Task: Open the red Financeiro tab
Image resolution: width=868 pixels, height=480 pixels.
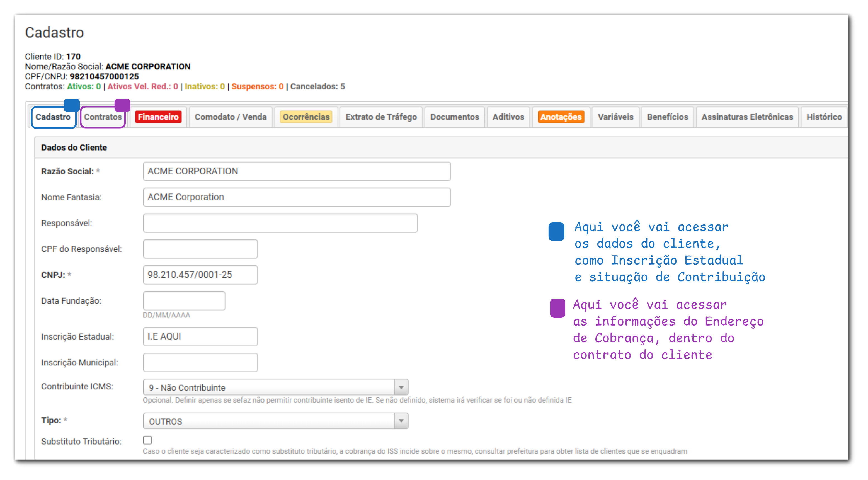Action: (x=158, y=117)
